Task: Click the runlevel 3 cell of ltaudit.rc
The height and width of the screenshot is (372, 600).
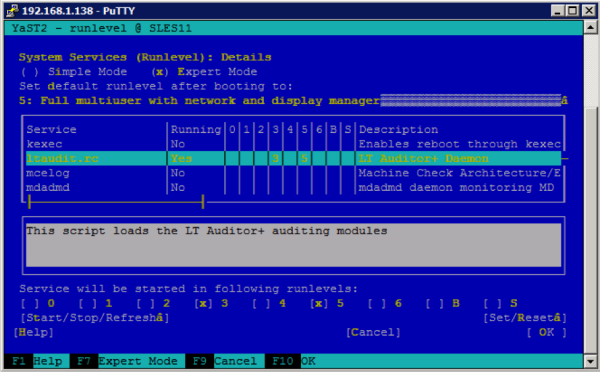Action: [275, 158]
